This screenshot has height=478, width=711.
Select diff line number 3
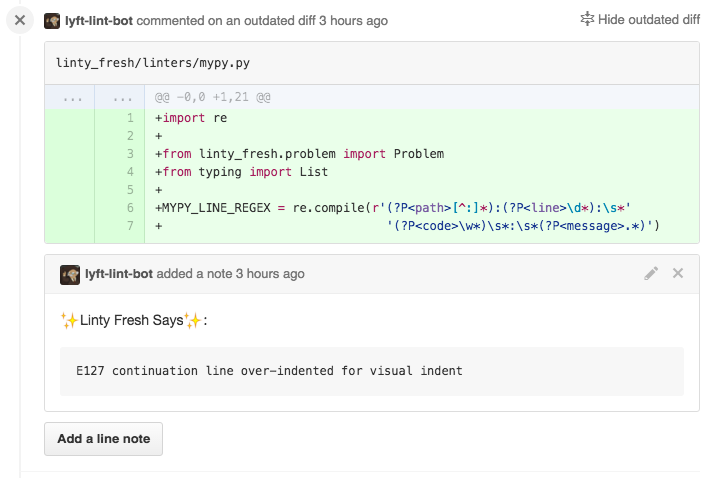tap(130, 154)
